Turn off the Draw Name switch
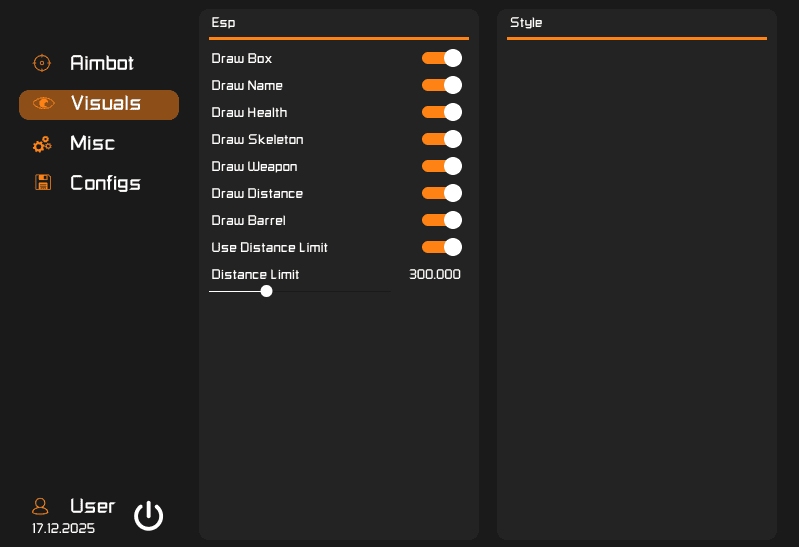This screenshot has height=547, width=799. [441, 85]
